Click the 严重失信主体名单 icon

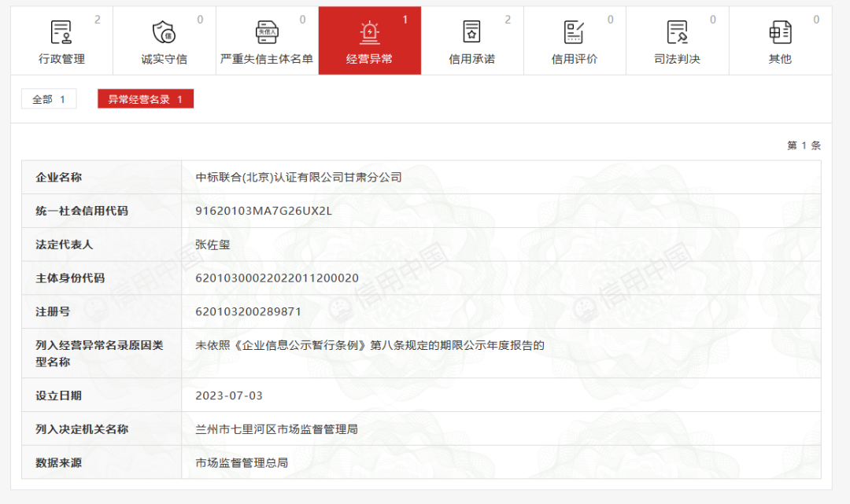pos(267,32)
